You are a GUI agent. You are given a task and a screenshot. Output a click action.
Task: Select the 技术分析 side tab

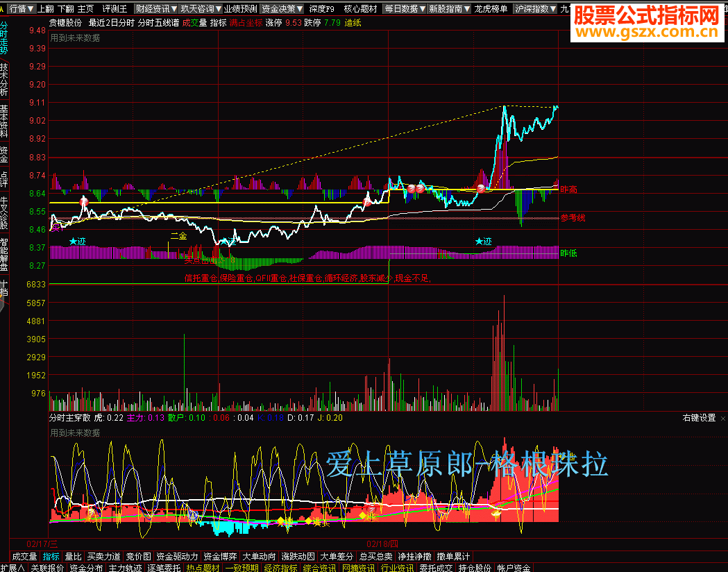click(x=3, y=79)
